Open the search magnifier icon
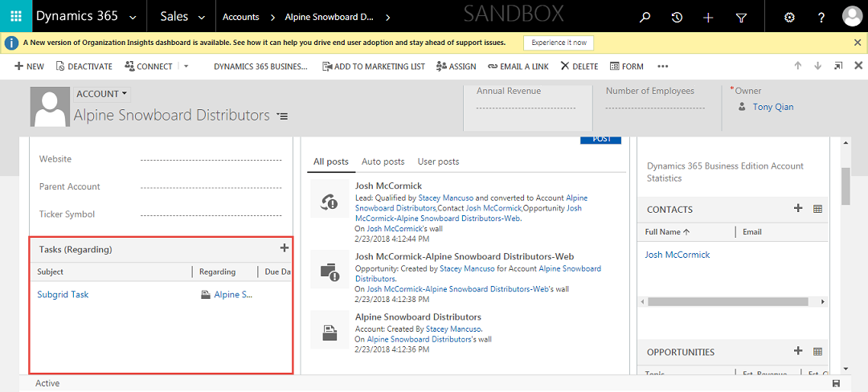This screenshot has height=392, width=868. coord(645,17)
